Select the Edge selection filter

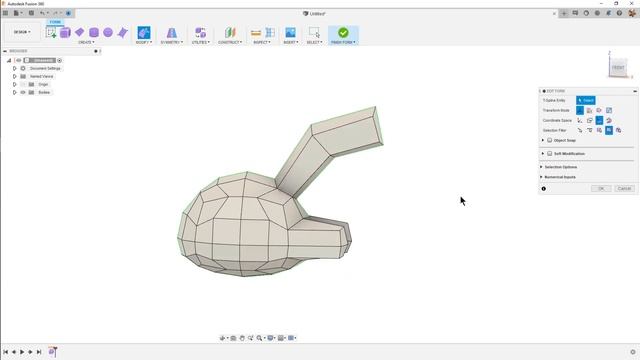coord(589,130)
